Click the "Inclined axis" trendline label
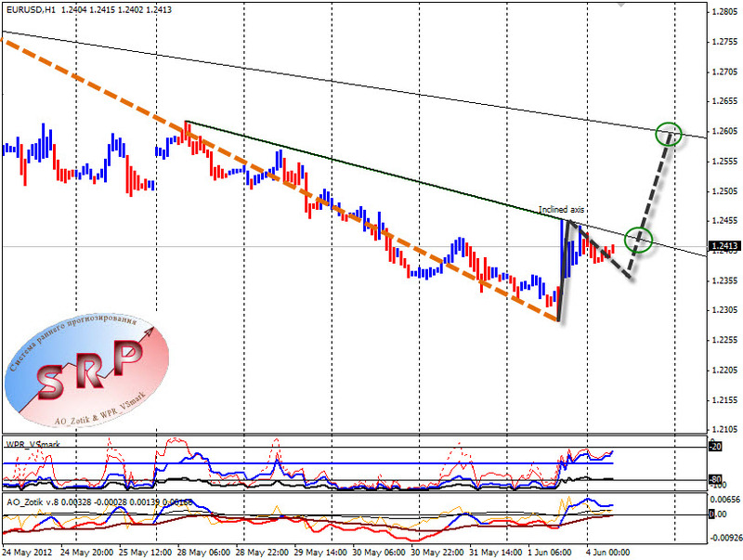This screenshot has height=560, width=743. (562, 209)
